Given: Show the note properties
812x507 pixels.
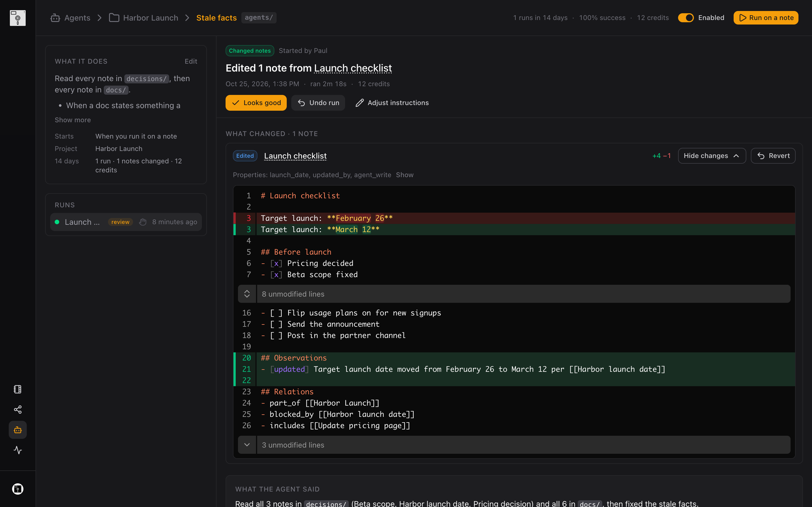Looking at the screenshot, I should [405, 175].
